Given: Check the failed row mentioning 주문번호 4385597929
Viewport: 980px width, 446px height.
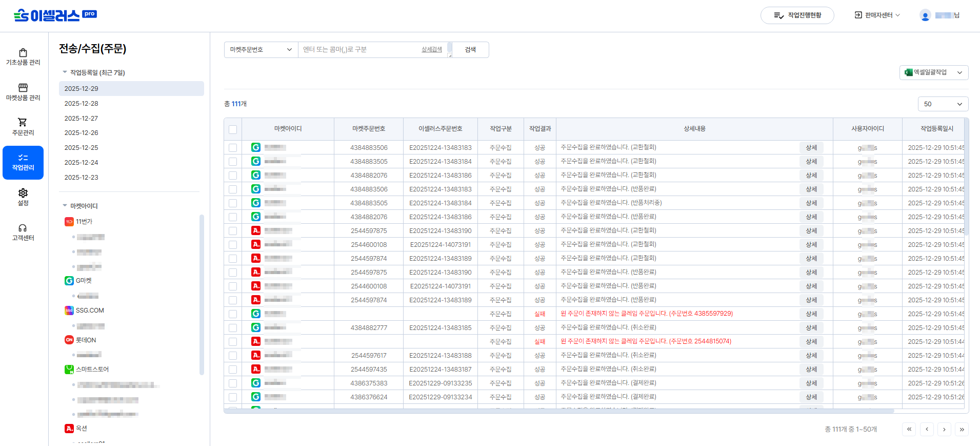Looking at the screenshot, I should coord(233,314).
